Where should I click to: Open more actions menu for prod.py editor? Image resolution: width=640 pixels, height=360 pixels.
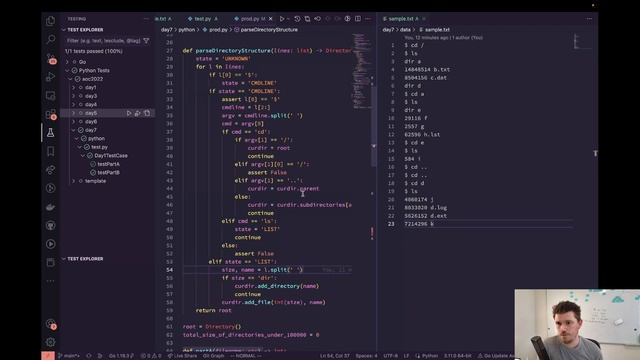(x=368, y=19)
